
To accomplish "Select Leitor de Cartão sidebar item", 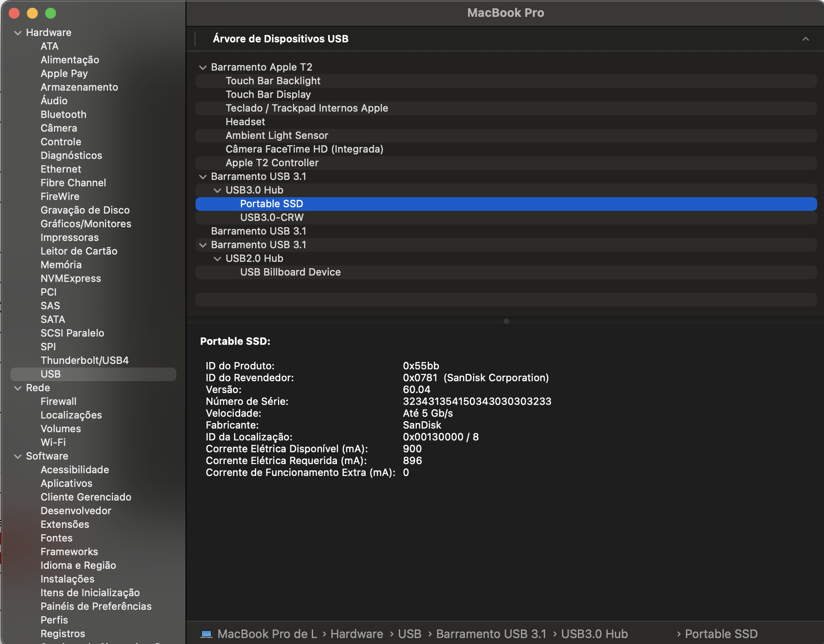I will pyautogui.click(x=79, y=251).
